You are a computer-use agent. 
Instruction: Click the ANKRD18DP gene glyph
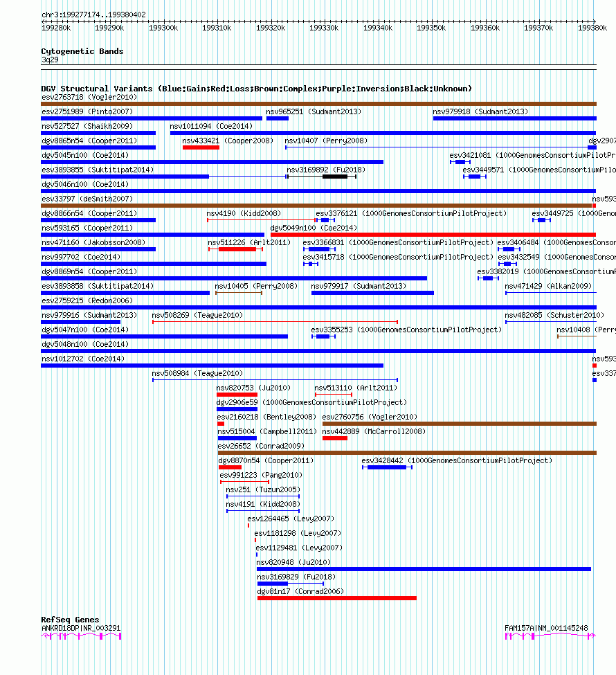[x=81, y=636]
